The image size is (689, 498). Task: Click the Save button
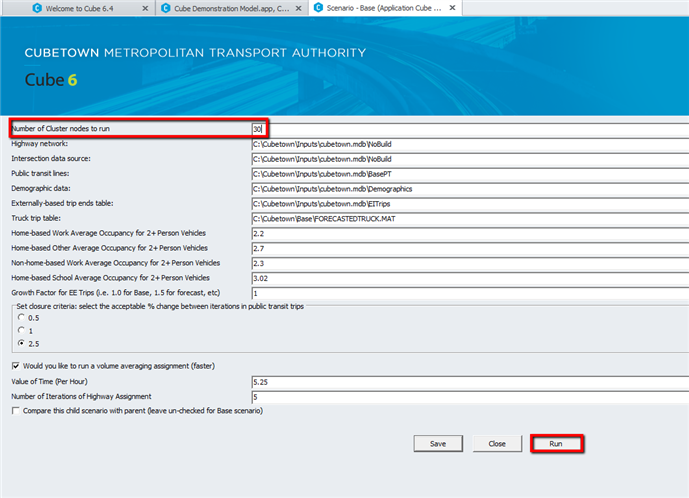pyautogui.click(x=438, y=443)
